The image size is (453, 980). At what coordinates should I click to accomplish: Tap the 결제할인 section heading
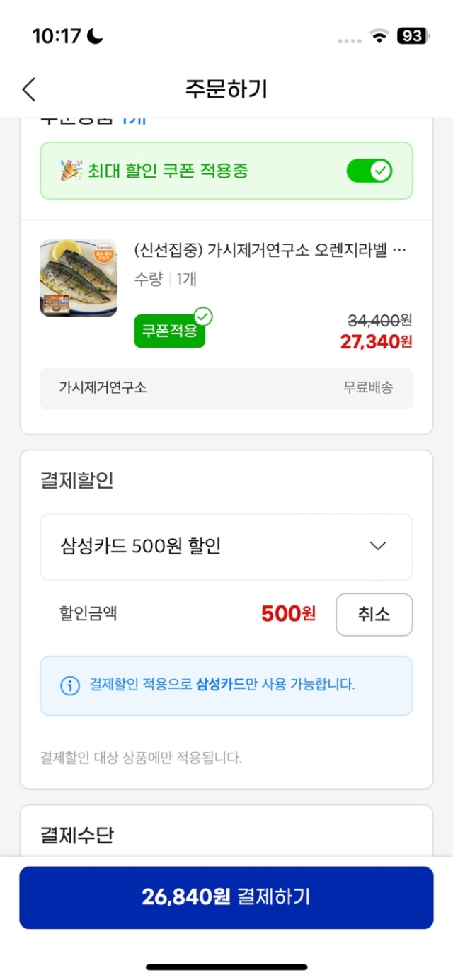coord(77,482)
